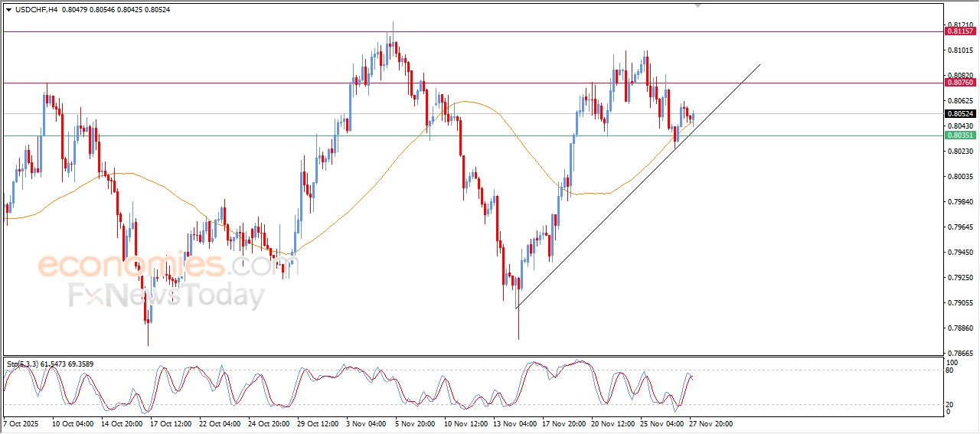980x434 pixels.
Task: Click the 0.81210 price scale value
Action: [959, 25]
